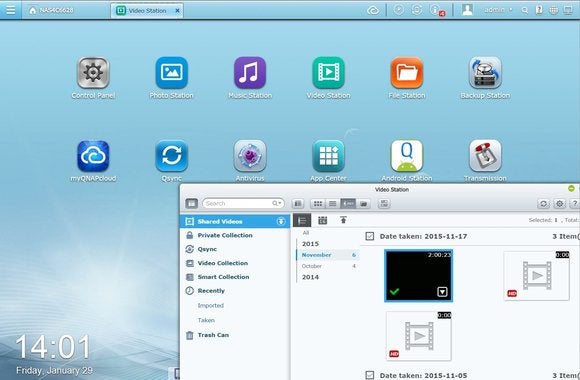
Task: Open the Music Station app icon
Action: coord(250,73)
